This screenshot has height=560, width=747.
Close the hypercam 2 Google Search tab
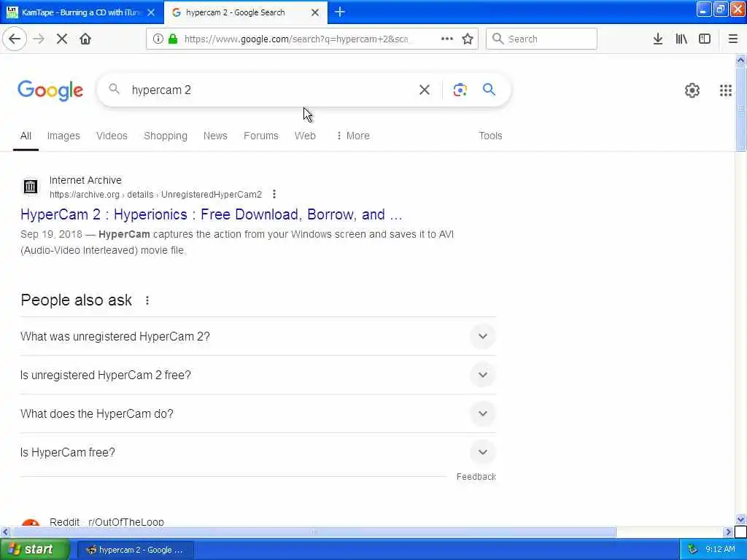(315, 12)
